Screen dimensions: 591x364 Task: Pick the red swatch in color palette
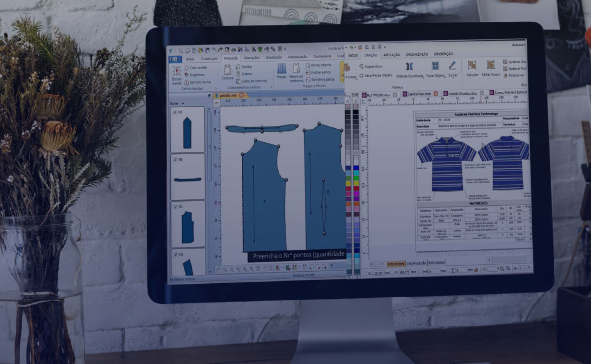click(356, 188)
